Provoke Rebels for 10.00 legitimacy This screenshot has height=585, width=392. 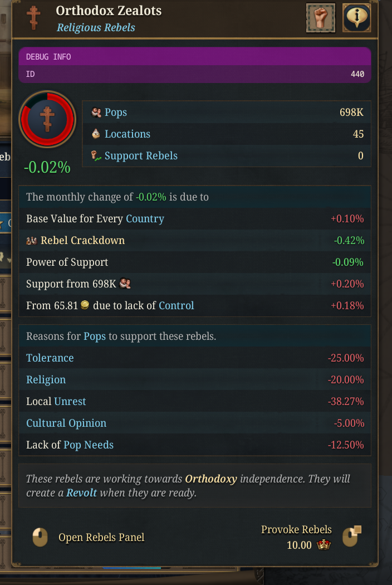click(x=296, y=530)
